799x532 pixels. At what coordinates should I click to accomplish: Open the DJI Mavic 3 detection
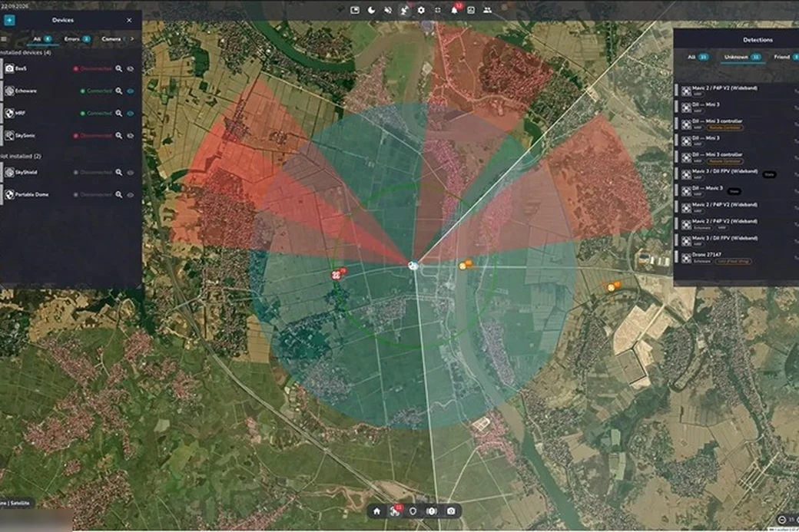coord(737,191)
